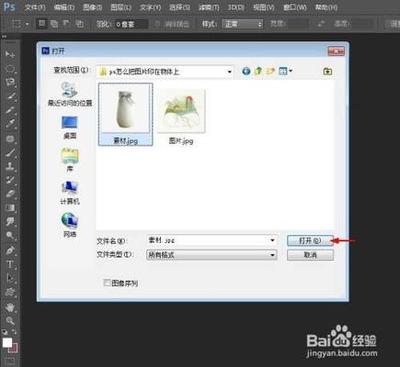This screenshot has width=400, height=367.
Task: Select the Blur tool
Action: 10,221
